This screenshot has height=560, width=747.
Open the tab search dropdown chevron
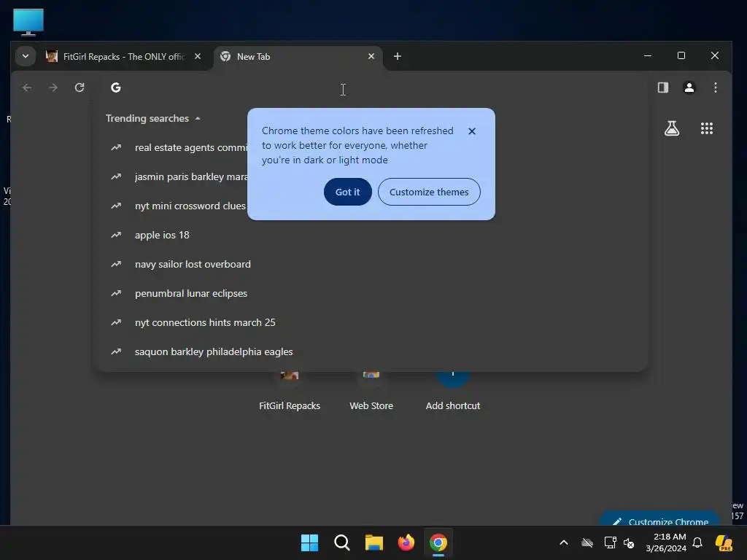click(x=26, y=56)
